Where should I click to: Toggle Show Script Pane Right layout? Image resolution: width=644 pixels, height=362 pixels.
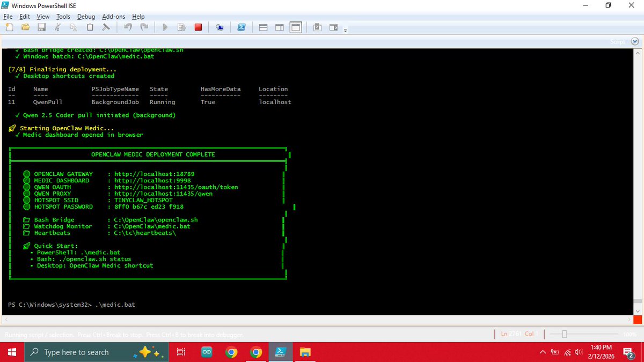[280, 27]
